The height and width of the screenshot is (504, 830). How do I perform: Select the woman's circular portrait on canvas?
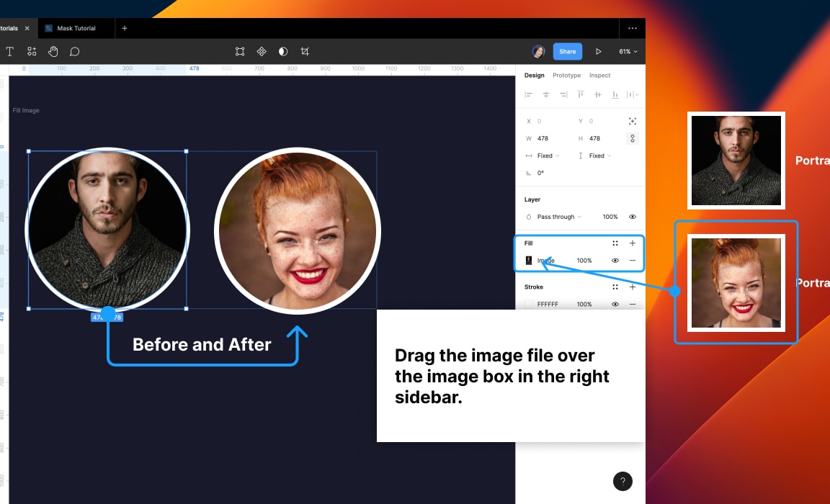[298, 231]
